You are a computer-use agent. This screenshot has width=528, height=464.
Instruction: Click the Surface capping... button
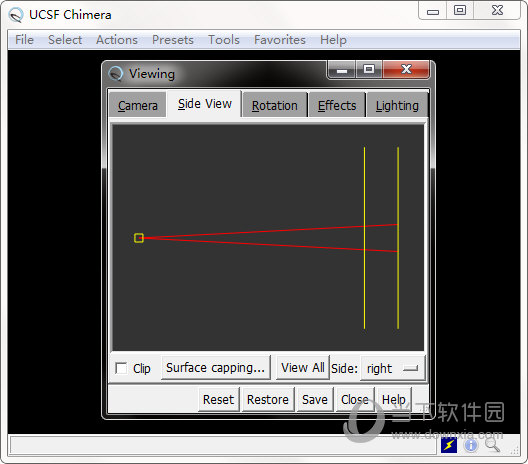click(x=216, y=368)
